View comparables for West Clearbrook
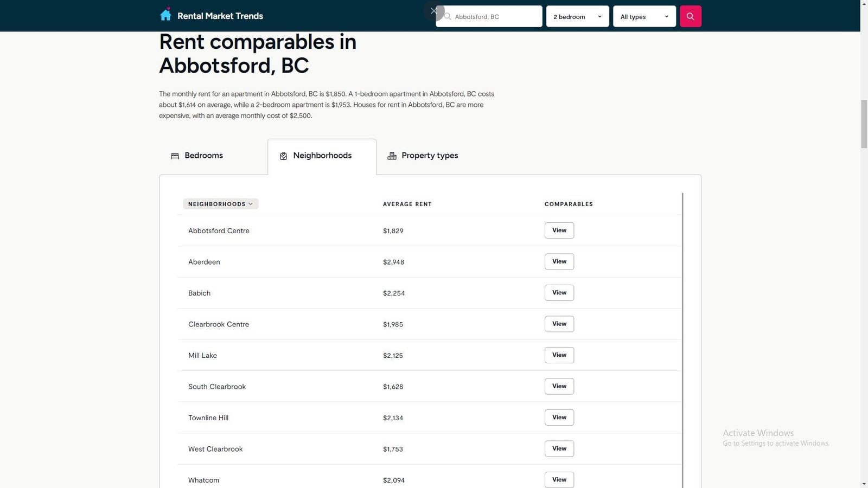Screen dimensions: 868x488 pos(559,448)
